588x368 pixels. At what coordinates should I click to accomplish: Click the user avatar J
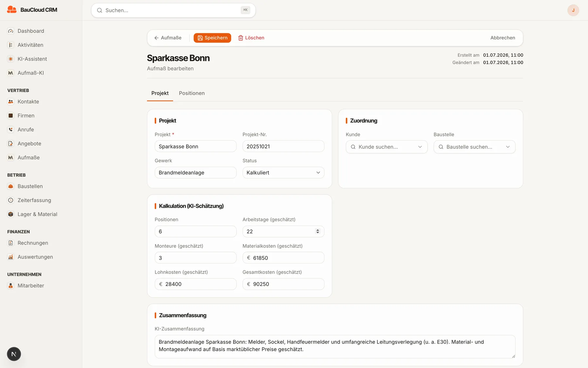(573, 10)
